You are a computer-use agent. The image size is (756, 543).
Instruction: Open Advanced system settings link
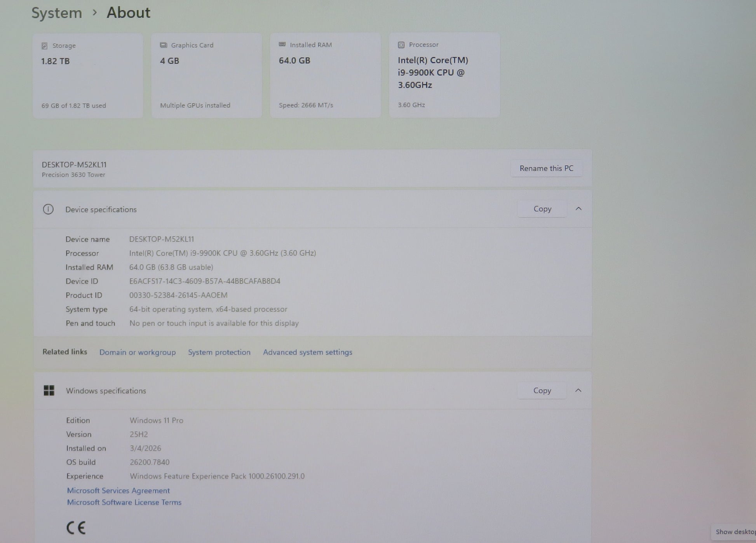pos(307,352)
